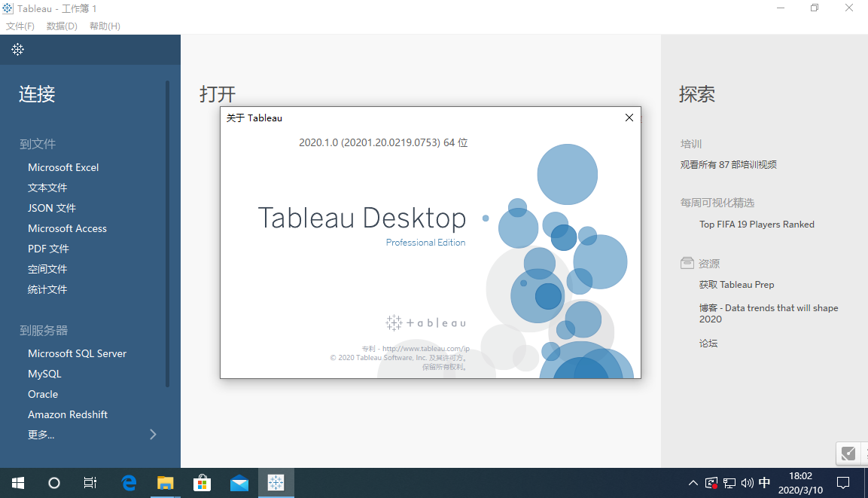Image resolution: width=868 pixels, height=498 pixels.
Task: Open the 论坛 forum link
Action: coord(708,344)
